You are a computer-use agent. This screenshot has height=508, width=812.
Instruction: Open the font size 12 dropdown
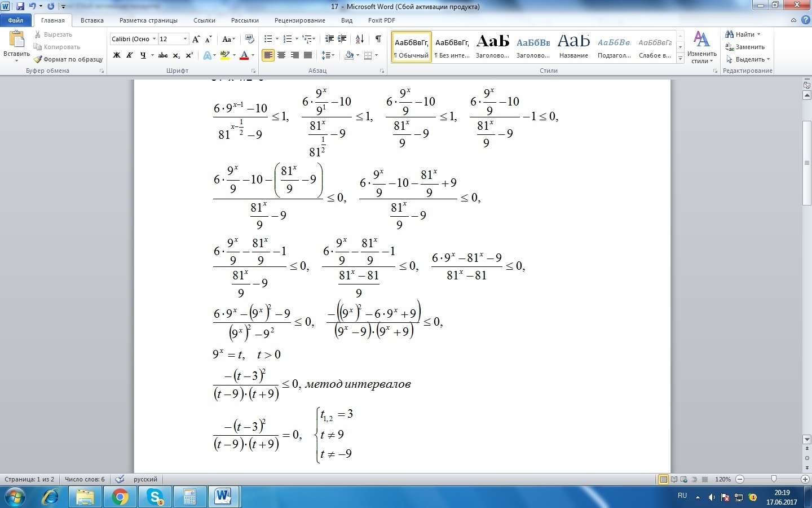pyautogui.click(x=185, y=39)
